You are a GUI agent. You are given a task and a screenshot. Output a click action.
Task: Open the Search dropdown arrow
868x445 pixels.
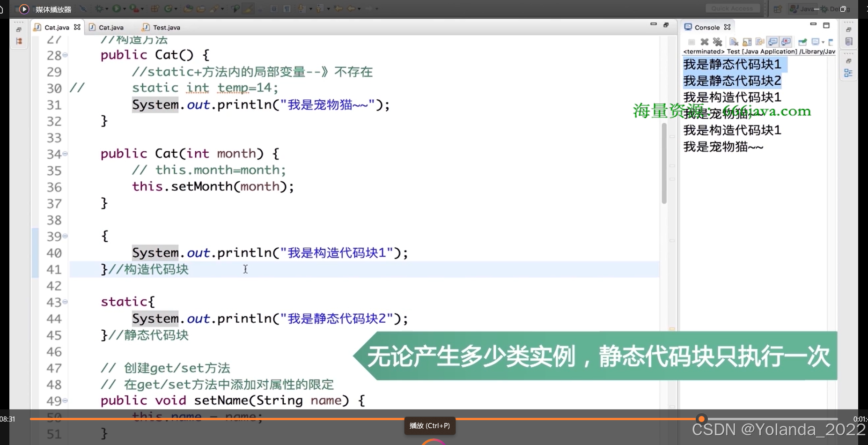(222, 8)
